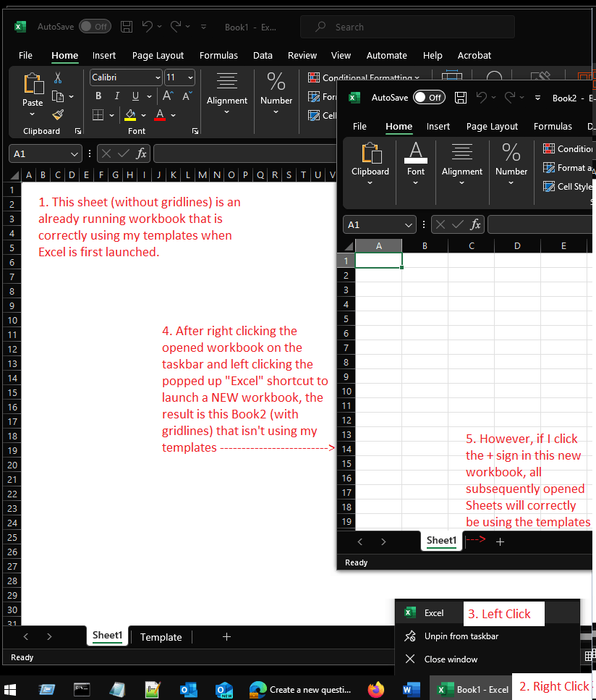Image resolution: width=596 pixels, height=700 pixels.
Task: Toggle Bold formatting in Book1
Action: tap(98, 96)
